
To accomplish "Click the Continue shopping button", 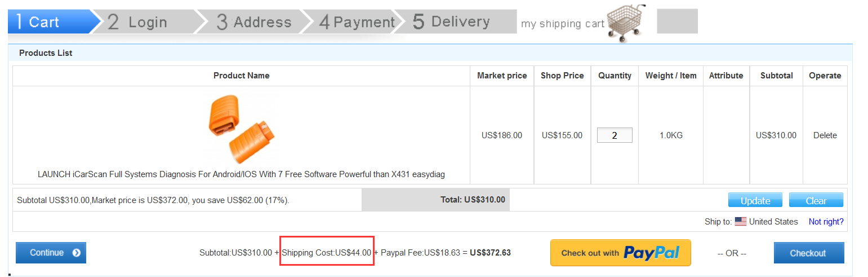I will click(x=51, y=253).
